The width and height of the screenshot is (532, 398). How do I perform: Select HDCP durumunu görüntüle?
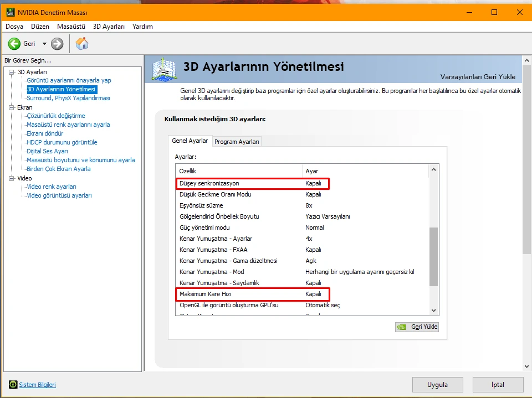tap(62, 142)
